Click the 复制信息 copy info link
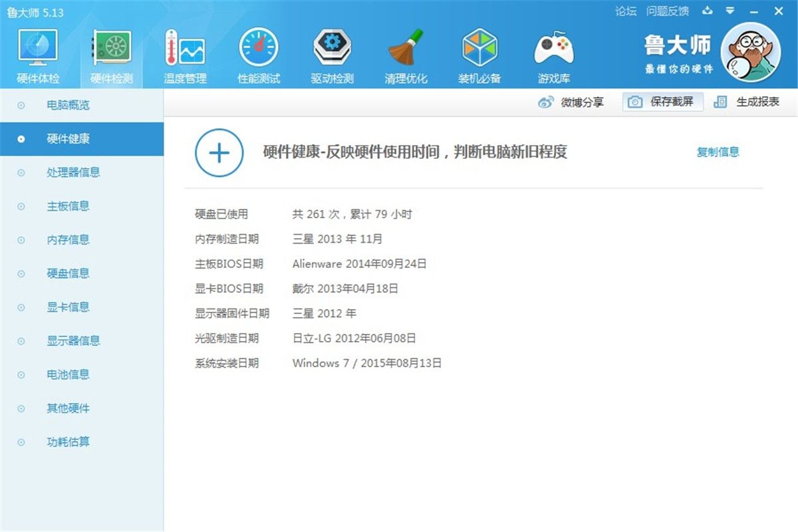This screenshot has height=532, width=798. tap(718, 152)
